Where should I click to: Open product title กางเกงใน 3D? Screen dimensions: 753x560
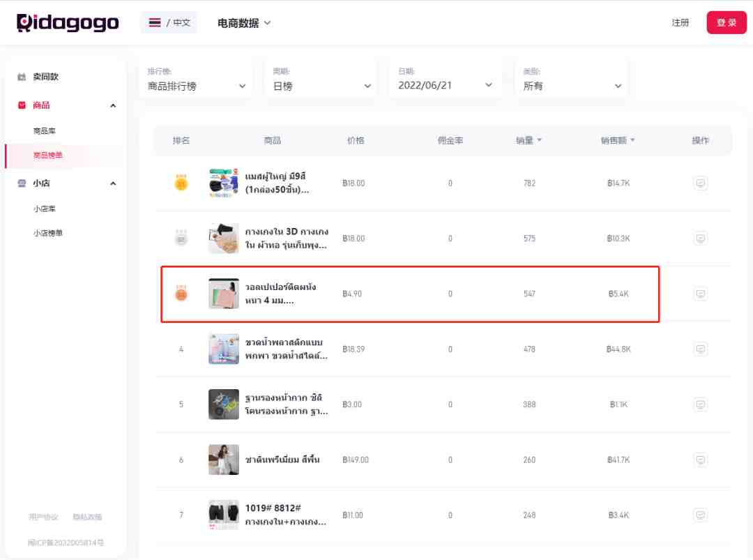(287, 239)
